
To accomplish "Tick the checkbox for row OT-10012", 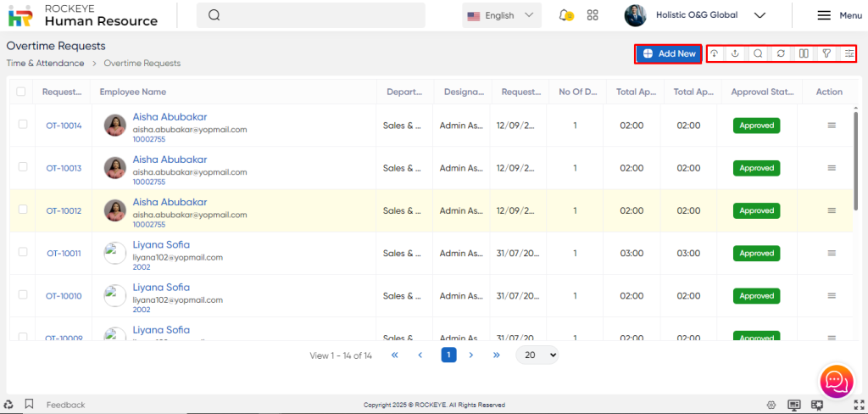I will pos(22,210).
